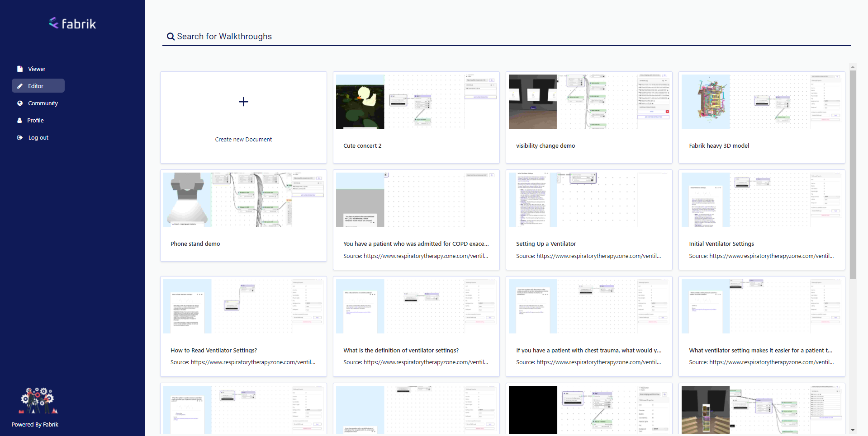Click source link under COPD patient card

416,256
